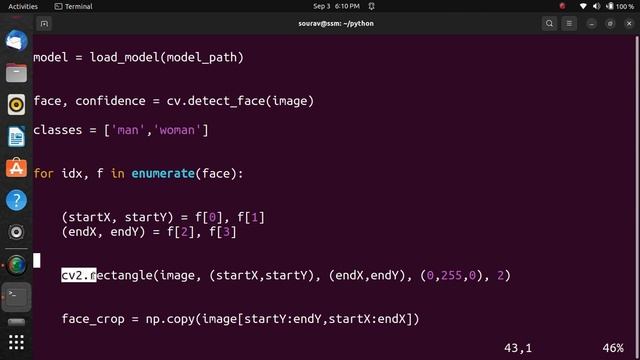Image resolution: width=640 pixels, height=360 pixels.
Task: Click the np.copy call text
Action: tap(282, 319)
